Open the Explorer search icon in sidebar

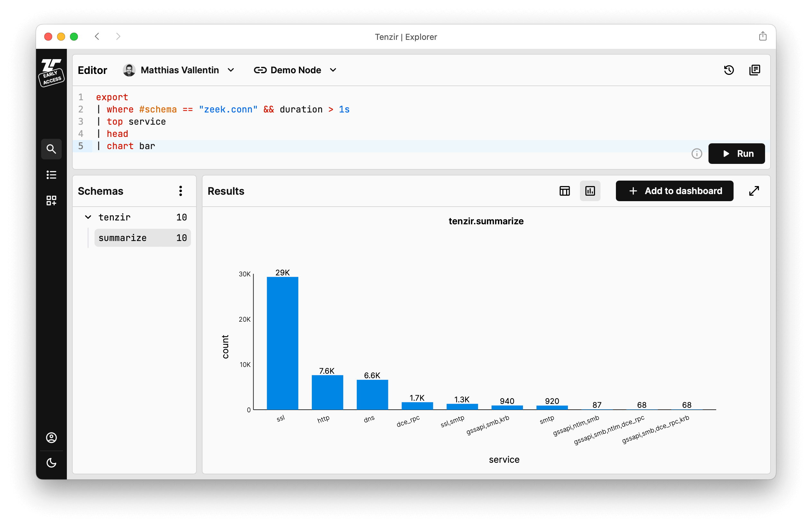[51, 149]
